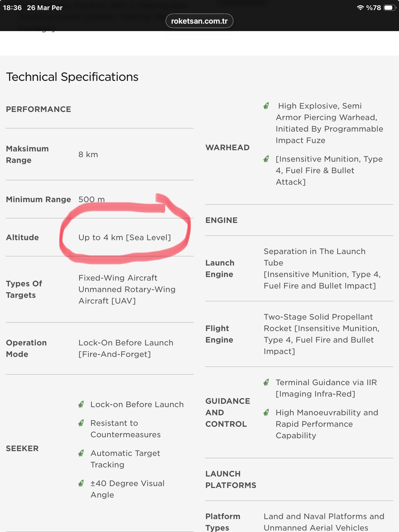Screen dimensions: 399x532
Task: Click rocket bullet beside Lock-on Before Launch
Action: [x=81, y=405]
